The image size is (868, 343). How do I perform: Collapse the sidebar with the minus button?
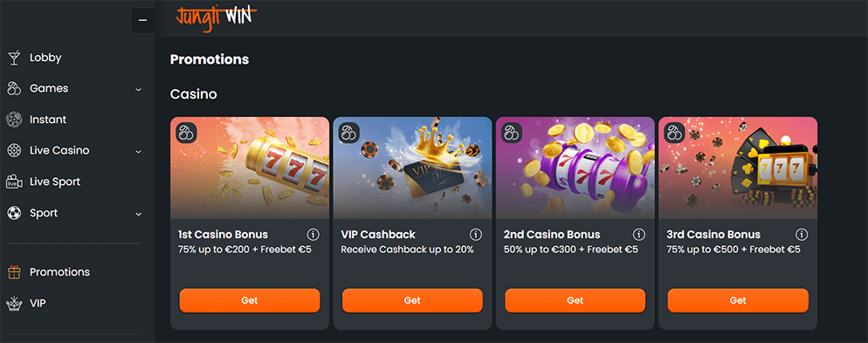tap(143, 20)
